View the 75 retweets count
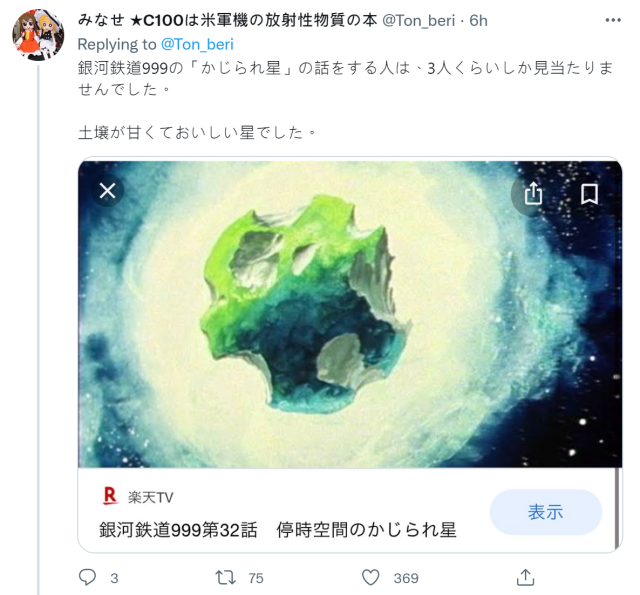The width and height of the screenshot is (640, 595). point(256,578)
